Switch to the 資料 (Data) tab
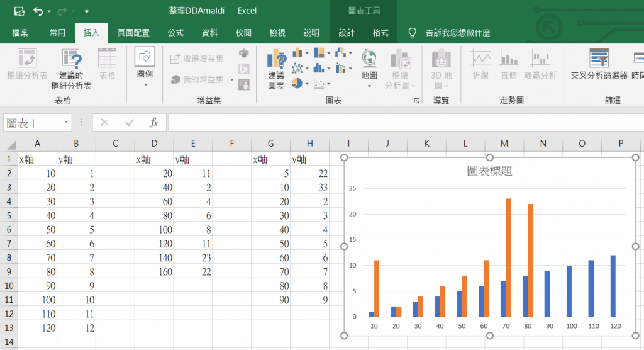This screenshot has width=644, height=350. coord(209,33)
